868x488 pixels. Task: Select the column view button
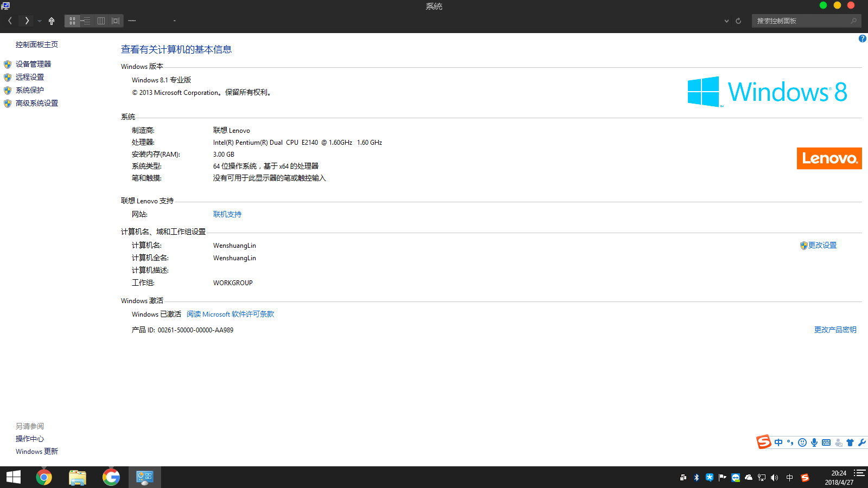point(101,21)
